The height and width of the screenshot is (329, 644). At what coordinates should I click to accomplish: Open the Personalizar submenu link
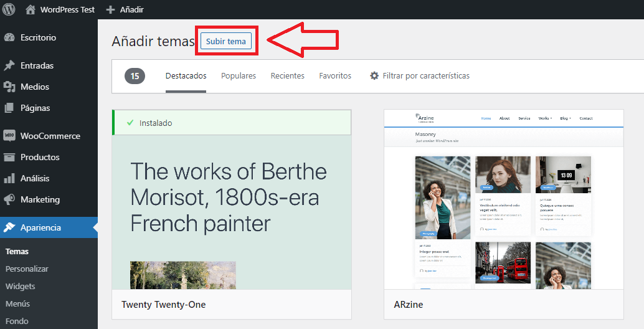tap(27, 269)
